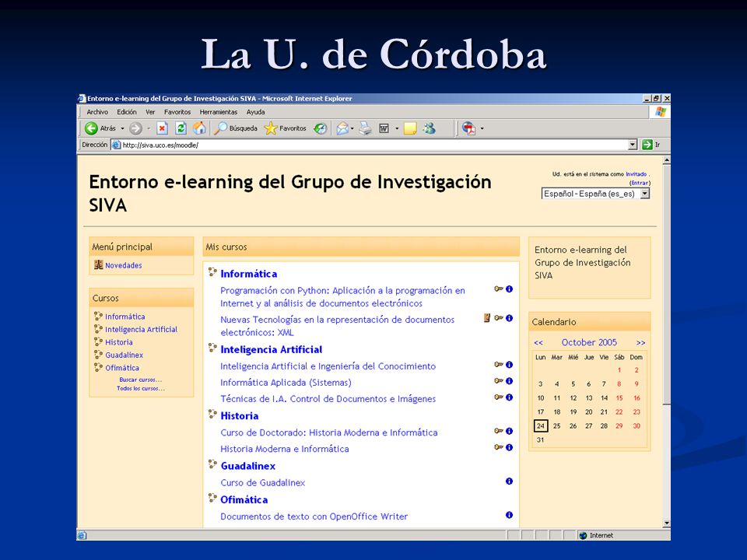The width and height of the screenshot is (747, 560).
Task: Open the Ver menu
Action: pyautogui.click(x=150, y=112)
